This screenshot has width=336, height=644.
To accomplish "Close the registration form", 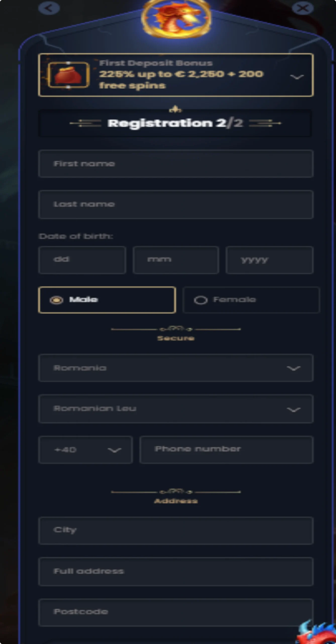I will pos(303,8).
